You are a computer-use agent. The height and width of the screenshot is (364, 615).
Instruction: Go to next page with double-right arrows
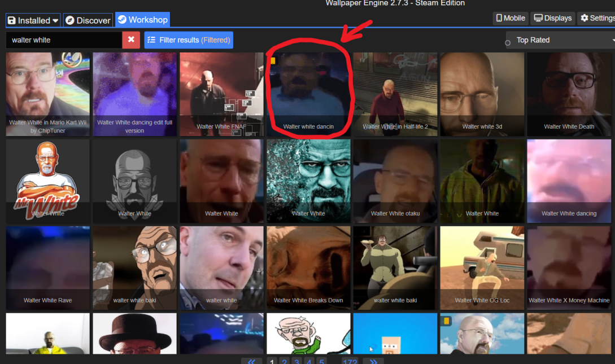click(x=373, y=361)
